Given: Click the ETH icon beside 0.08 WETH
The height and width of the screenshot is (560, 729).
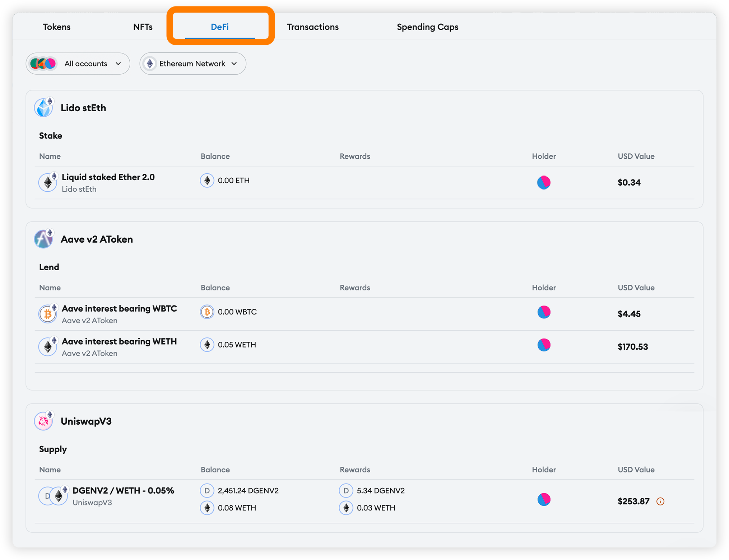Looking at the screenshot, I should click(x=207, y=508).
